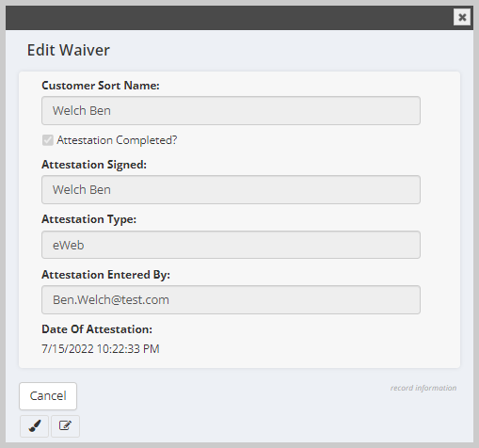Screen dimensions: 479x448
Task: Click the Attestation Type eWeb field
Action: click(x=231, y=245)
